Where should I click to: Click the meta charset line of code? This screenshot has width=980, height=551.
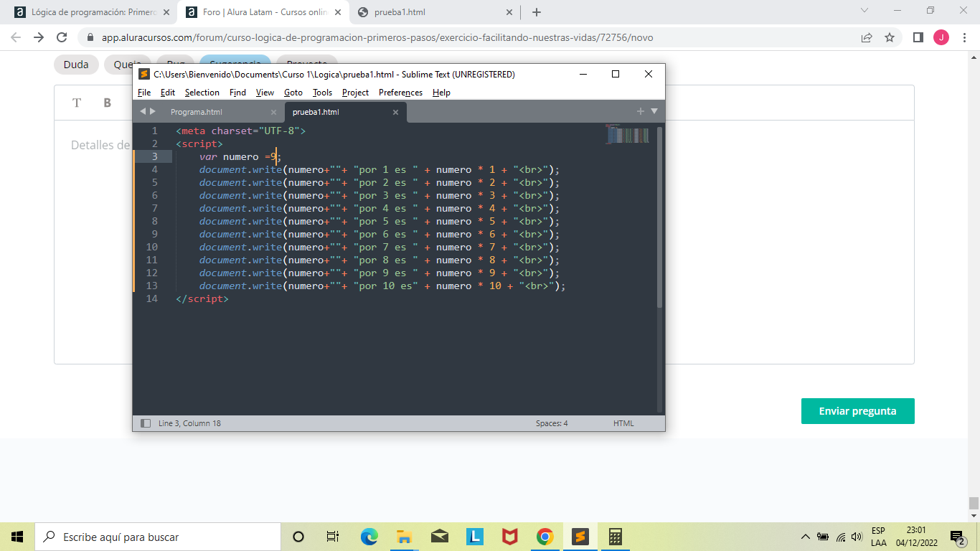[x=240, y=131]
